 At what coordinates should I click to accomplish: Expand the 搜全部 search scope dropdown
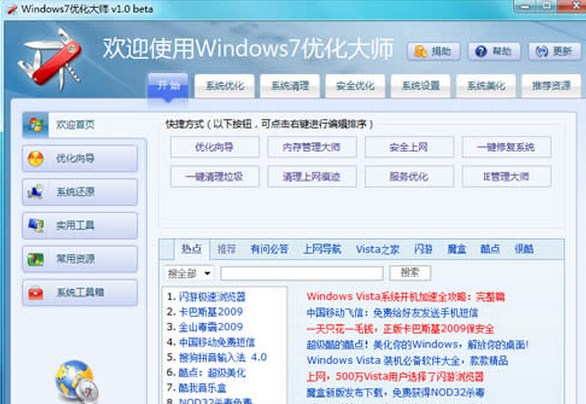point(189,274)
